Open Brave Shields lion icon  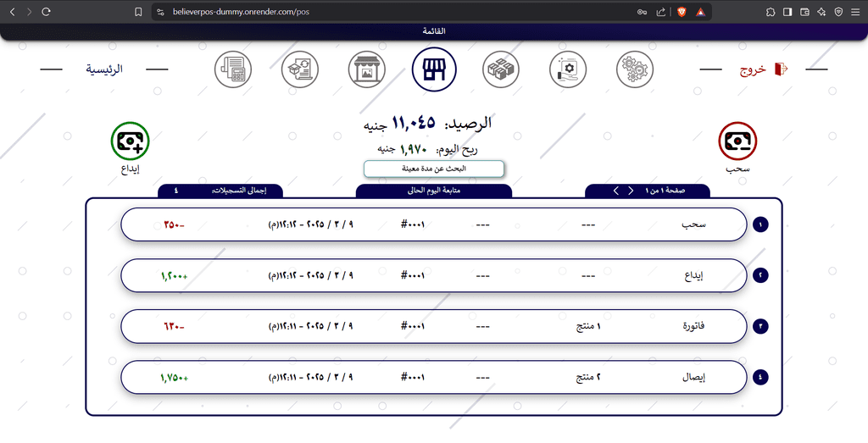point(682,12)
